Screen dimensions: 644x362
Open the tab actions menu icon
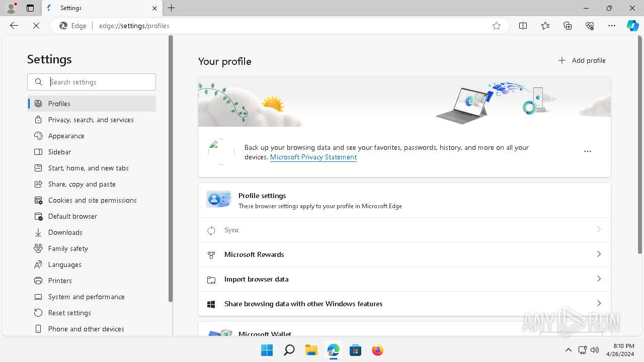30,8
